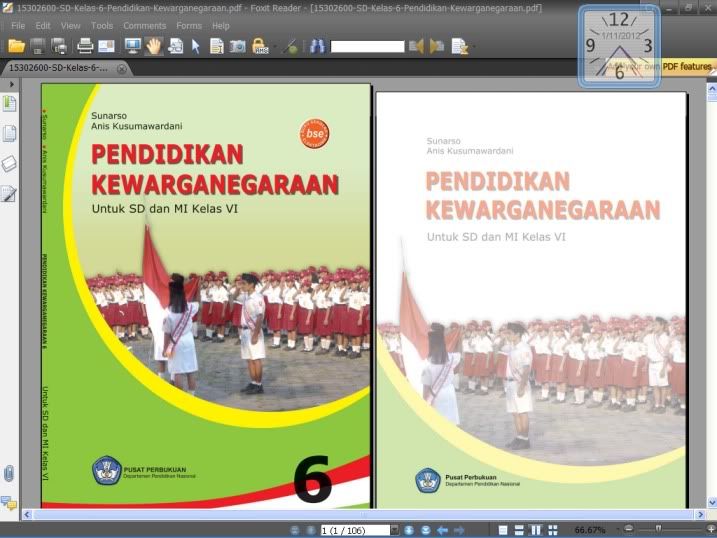Screen dimensions: 717x538
Task: Go to next page button
Action: [409, 530]
